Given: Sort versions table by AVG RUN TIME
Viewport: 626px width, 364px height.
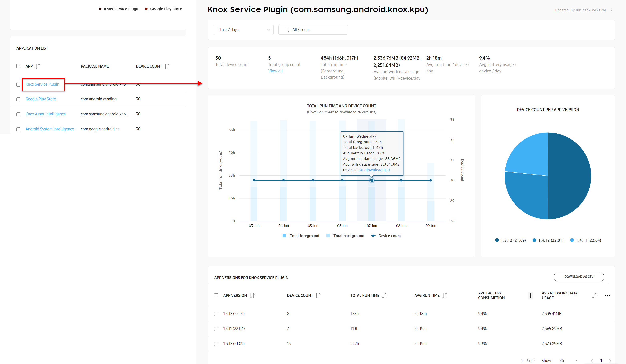Looking at the screenshot, I should click(445, 296).
